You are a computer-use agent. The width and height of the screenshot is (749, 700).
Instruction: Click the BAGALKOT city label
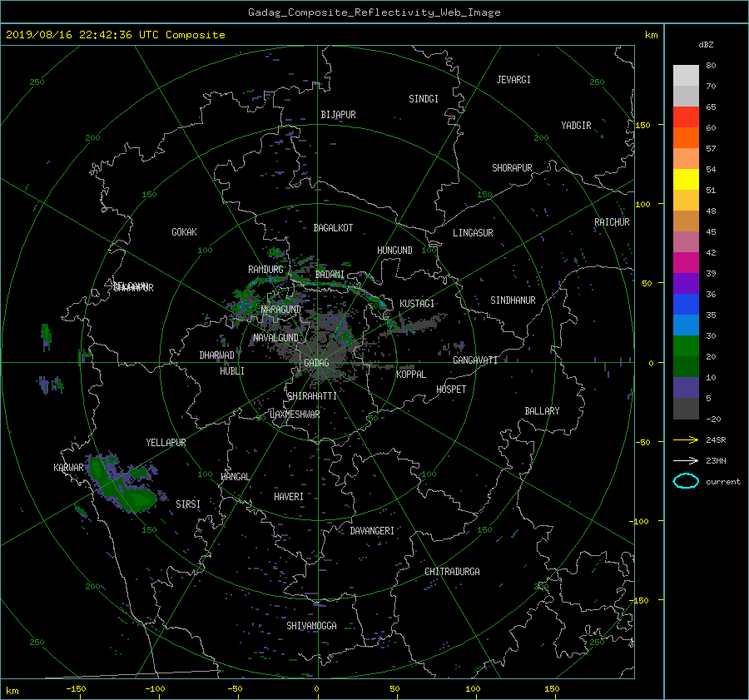(333, 228)
